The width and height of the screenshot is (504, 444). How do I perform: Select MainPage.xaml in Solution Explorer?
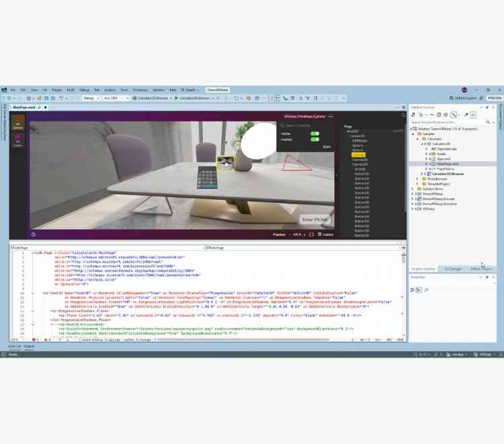point(448,164)
